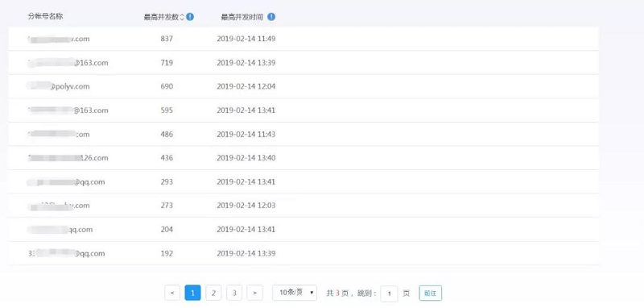Image resolution: width=644 pixels, height=308 pixels.
Task: Sort by 最高并发数 column arrows
Action: tap(183, 17)
